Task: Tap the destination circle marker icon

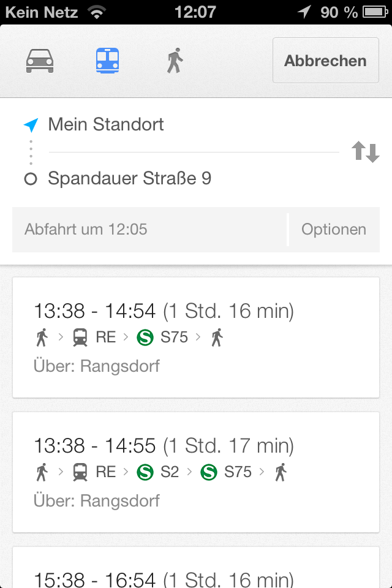Action: (31, 179)
